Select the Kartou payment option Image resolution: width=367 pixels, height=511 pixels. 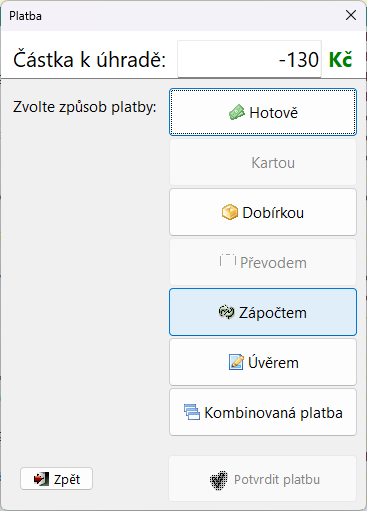click(263, 162)
